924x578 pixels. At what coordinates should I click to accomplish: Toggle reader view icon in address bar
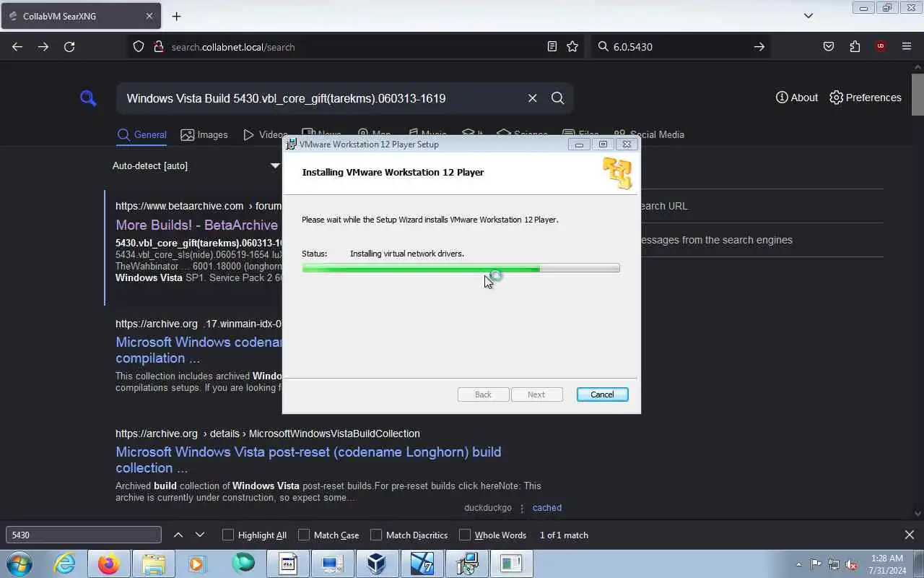552,47
